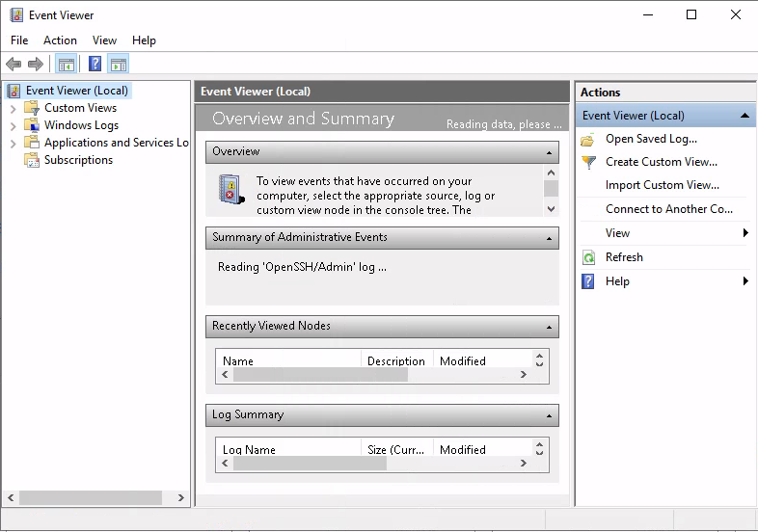Click the Create Custom View funnel icon
Image resolution: width=758 pixels, height=532 pixels.
point(588,162)
